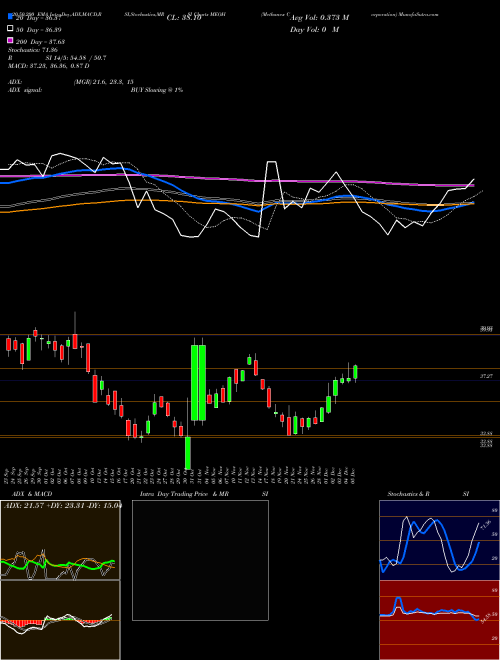Click the ADX '(MGR) 21.6, 23.3, 15' values
The width and height of the screenshot is (500, 660).
pos(104,82)
